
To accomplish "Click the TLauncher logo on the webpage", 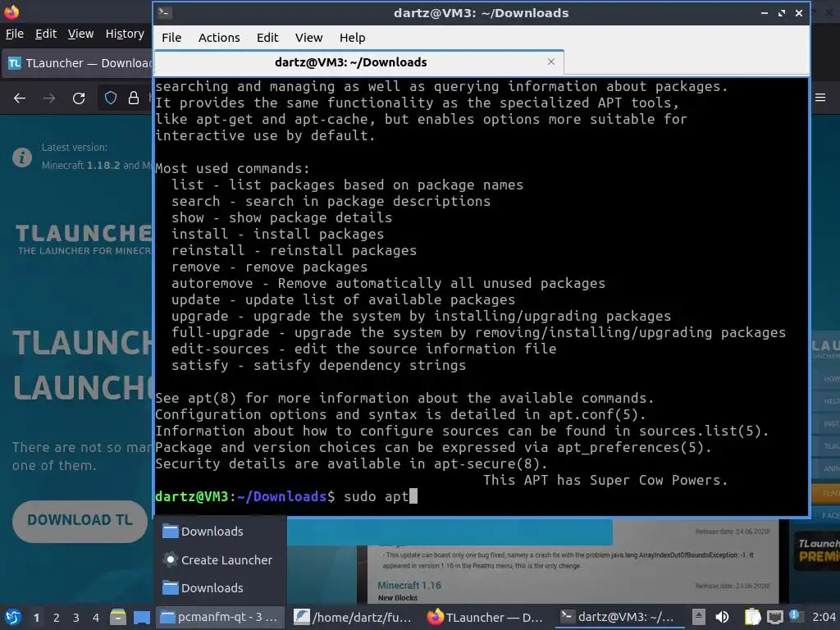I will [x=83, y=240].
